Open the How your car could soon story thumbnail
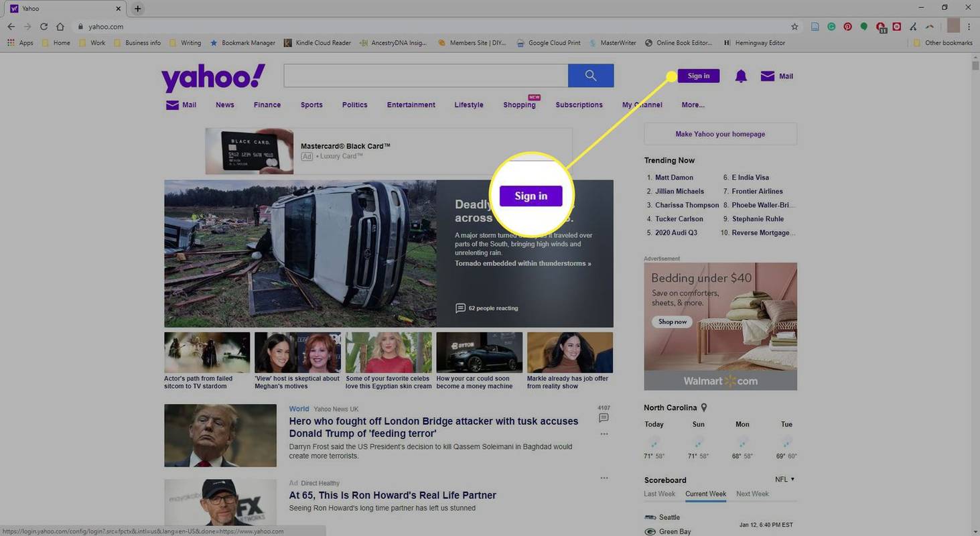The height and width of the screenshot is (536, 980). point(479,352)
